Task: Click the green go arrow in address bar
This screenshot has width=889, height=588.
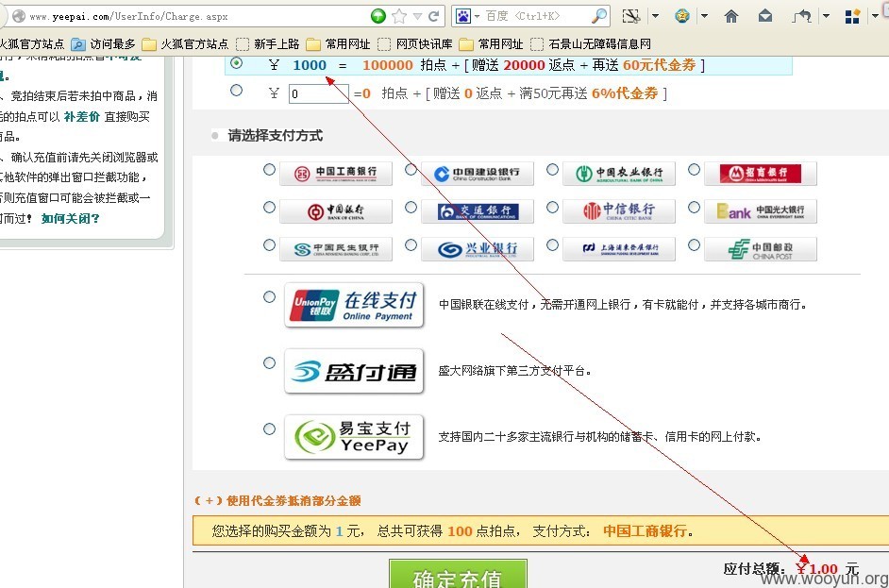Action: (378, 16)
